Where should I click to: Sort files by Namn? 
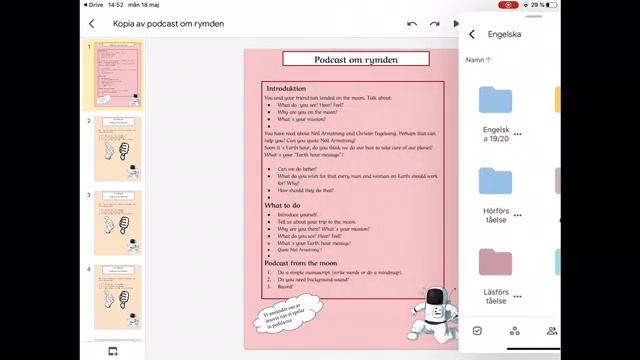point(478,60)
